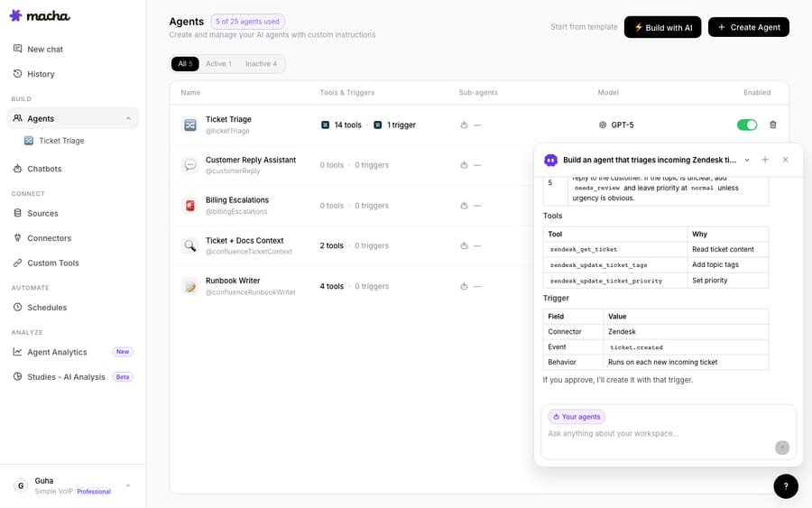The height and width of the screenshot is (508, 812).
Task: Open Schedules clock icon
Action: point(18,307)
